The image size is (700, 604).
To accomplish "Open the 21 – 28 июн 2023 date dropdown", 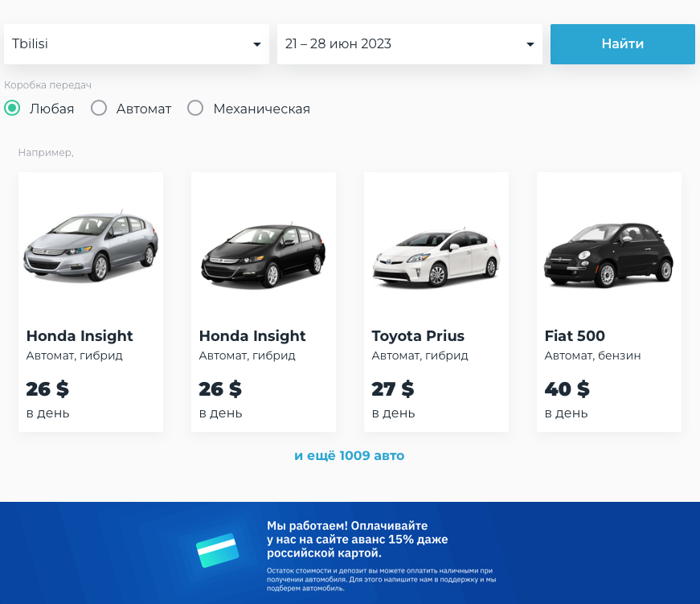I will (409, 44).
